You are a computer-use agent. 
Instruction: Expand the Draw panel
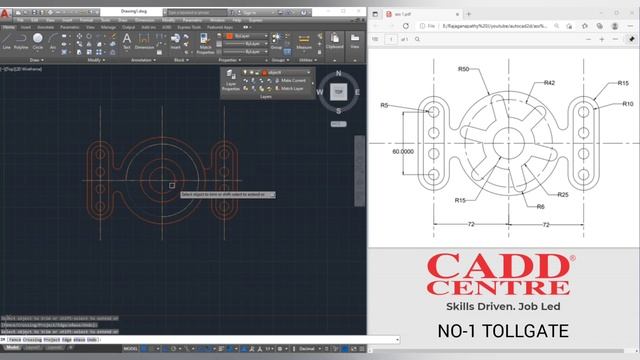pos(36,60)
